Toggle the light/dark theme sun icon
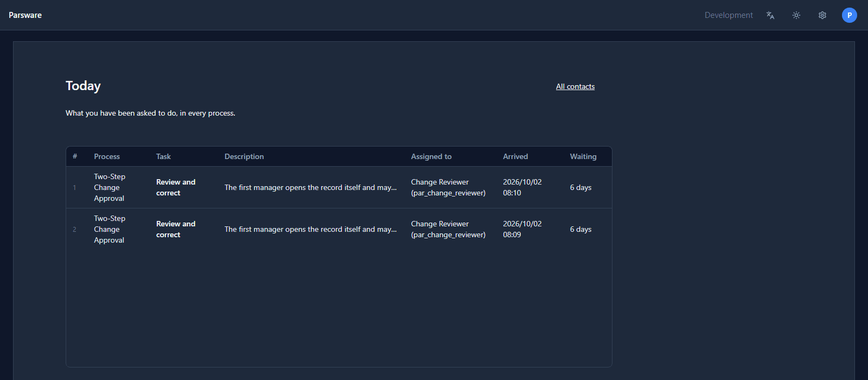This screenshot has height=380, width=868. (x=796, y=15)
